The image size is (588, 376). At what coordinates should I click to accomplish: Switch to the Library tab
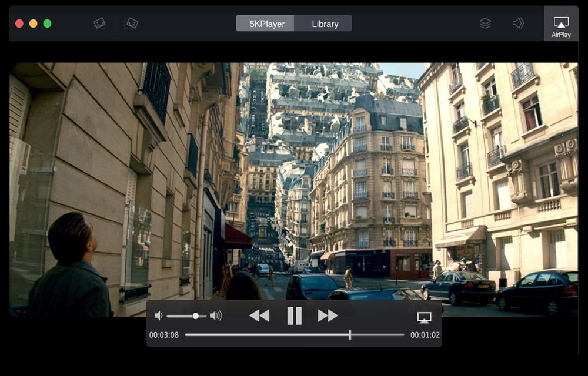click(x=325, y=24)
